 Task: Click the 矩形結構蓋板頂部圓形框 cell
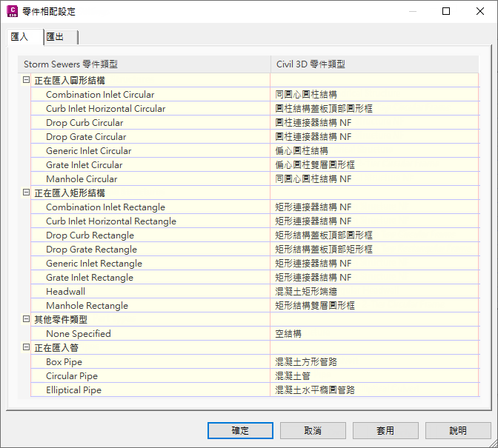coord(375,235)
